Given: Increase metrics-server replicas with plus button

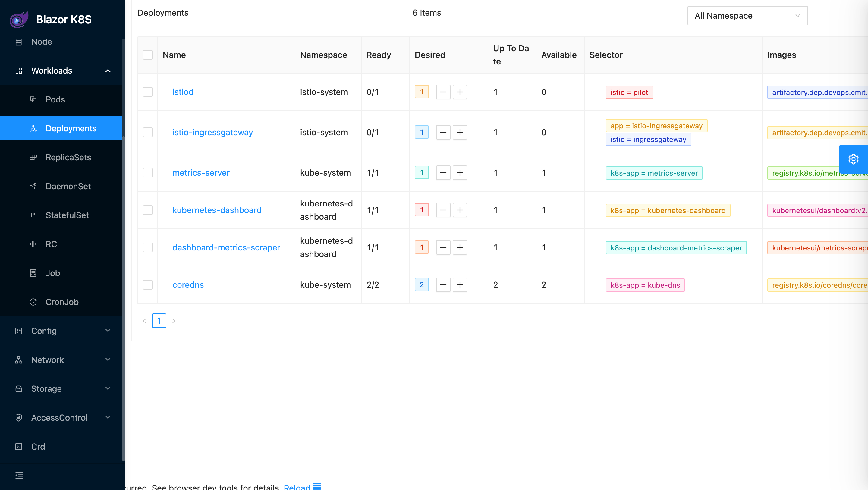Looking at the screenshot, I should (460, 173).
